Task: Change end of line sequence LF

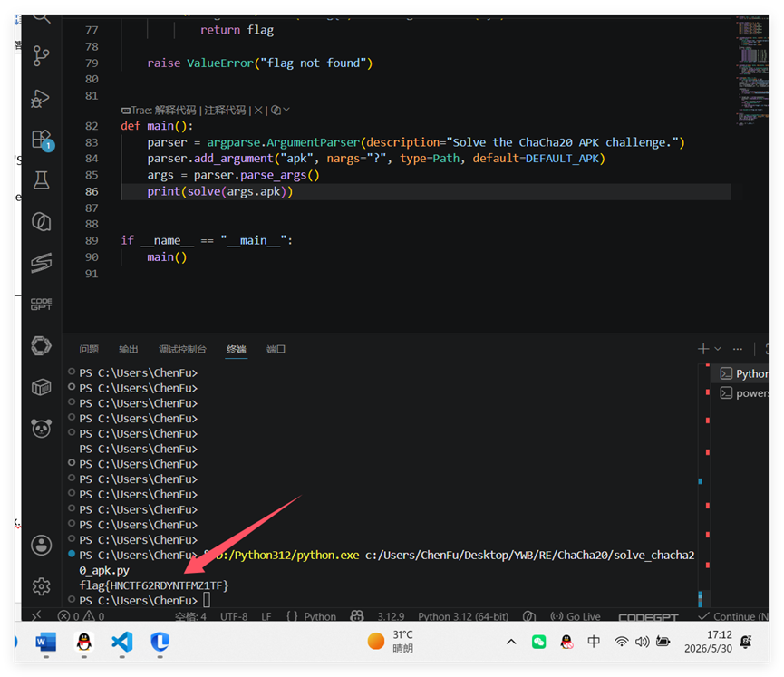Action: pyautogui.click(x=266, y=616)
